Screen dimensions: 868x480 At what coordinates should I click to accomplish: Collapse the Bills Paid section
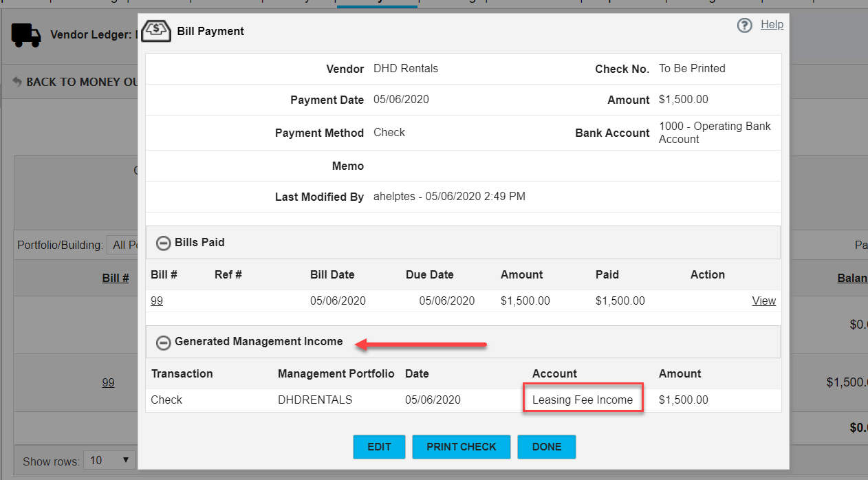[x=164, y=243]
